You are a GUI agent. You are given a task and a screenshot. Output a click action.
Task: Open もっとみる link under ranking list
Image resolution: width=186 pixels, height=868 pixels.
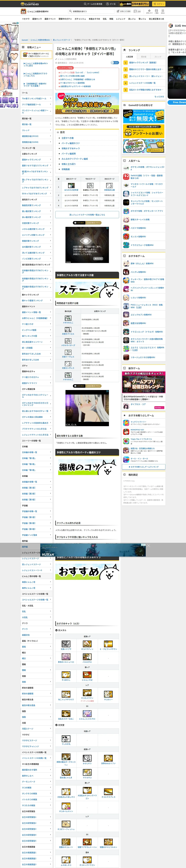click(x=159, y=96)
